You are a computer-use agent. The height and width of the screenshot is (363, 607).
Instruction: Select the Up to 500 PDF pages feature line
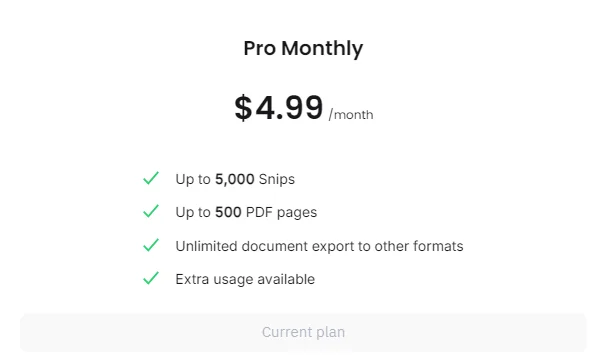click(246, 212)
